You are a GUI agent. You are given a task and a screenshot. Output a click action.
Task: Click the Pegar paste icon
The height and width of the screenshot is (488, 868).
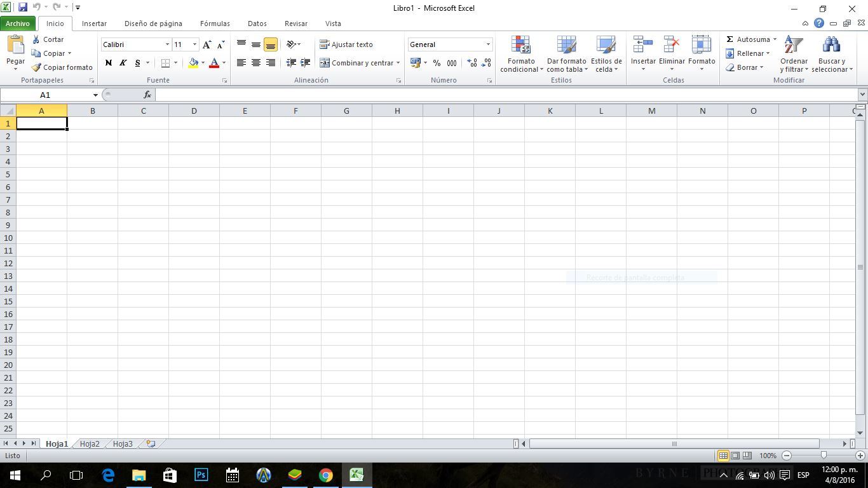(15, 46)
